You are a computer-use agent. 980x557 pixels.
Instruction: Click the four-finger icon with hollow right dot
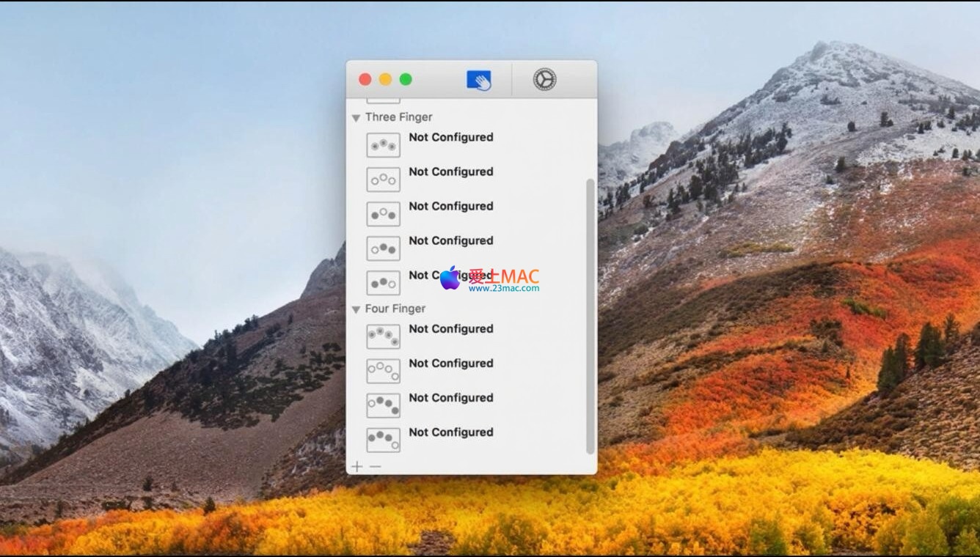click(383, 440)
